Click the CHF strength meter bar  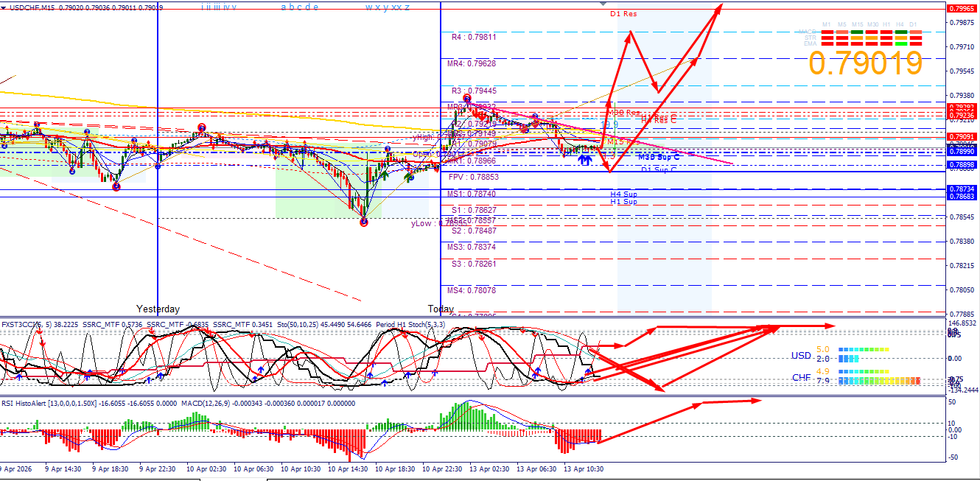879,381
